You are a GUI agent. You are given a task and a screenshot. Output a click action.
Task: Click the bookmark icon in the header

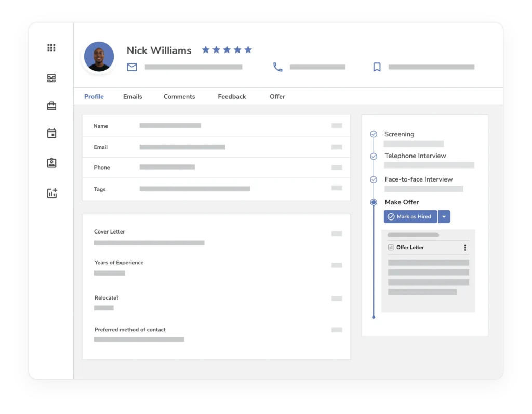click(377, 67)
